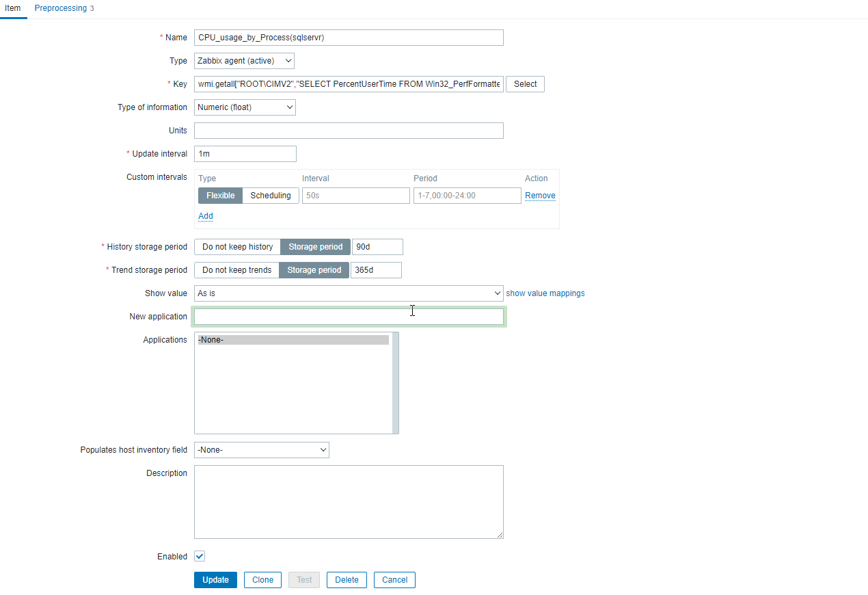Viewport: 868px width, 595px height.
Task: Click the Applications list scrollbar
Action: point(395,383)
